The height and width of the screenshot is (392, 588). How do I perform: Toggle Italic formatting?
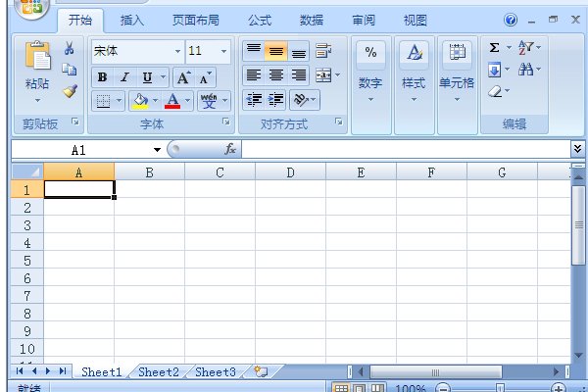[124, 77]
